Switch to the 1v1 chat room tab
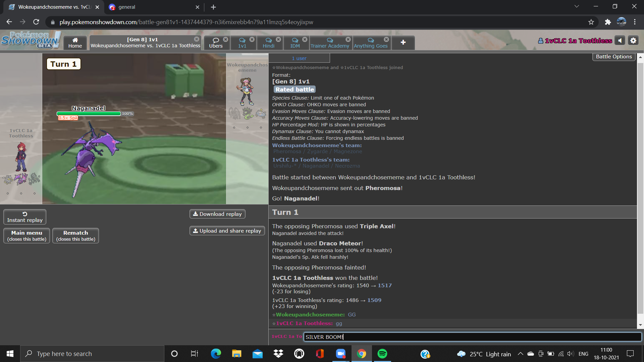The height and width of the screenshot is (362, 644). (242, 43)
